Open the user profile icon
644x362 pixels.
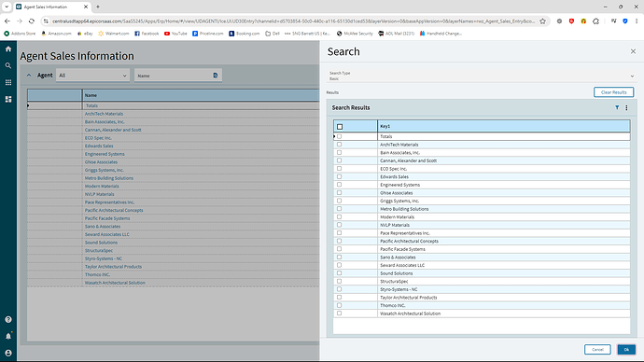click(x=8, y=353)
